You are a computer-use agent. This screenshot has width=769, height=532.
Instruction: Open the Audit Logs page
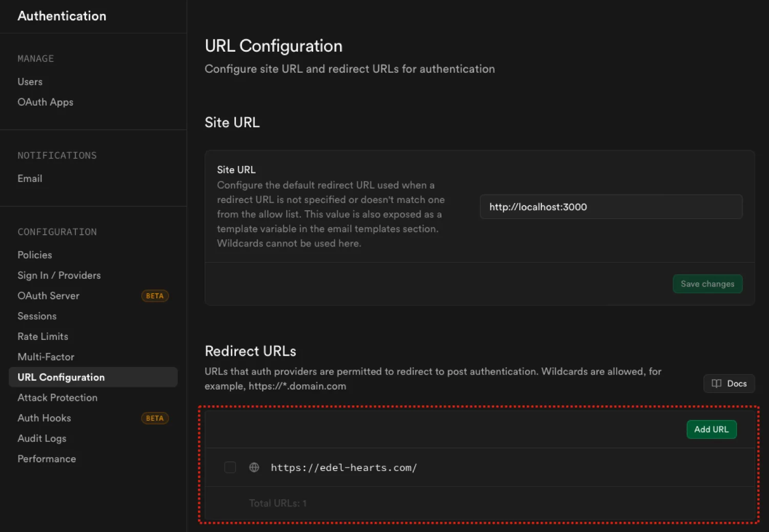(x=42, y=438)
